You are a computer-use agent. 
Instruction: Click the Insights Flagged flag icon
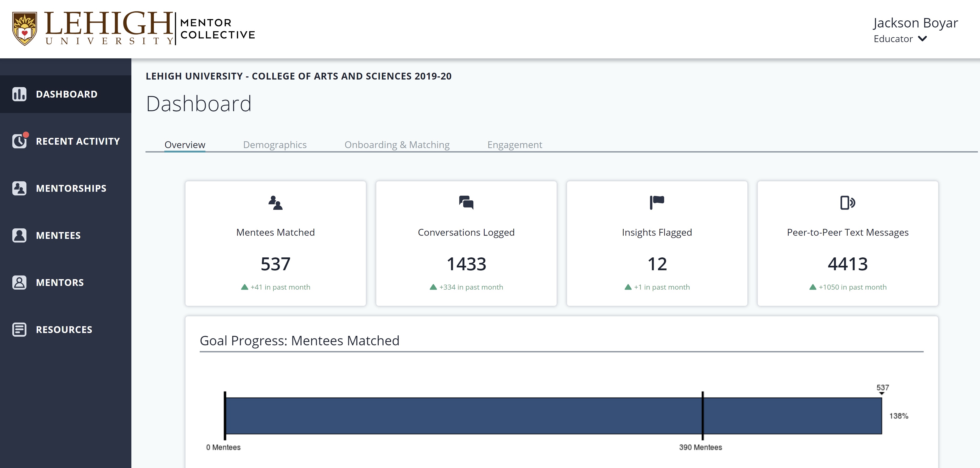[657, 203]
